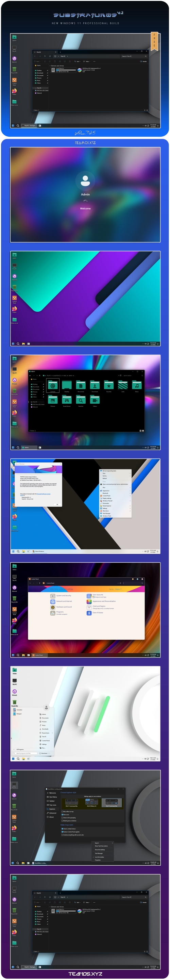Toggle Classic context menus checkbox
This screenshot has height=980, width=170.
coord(69,829)
